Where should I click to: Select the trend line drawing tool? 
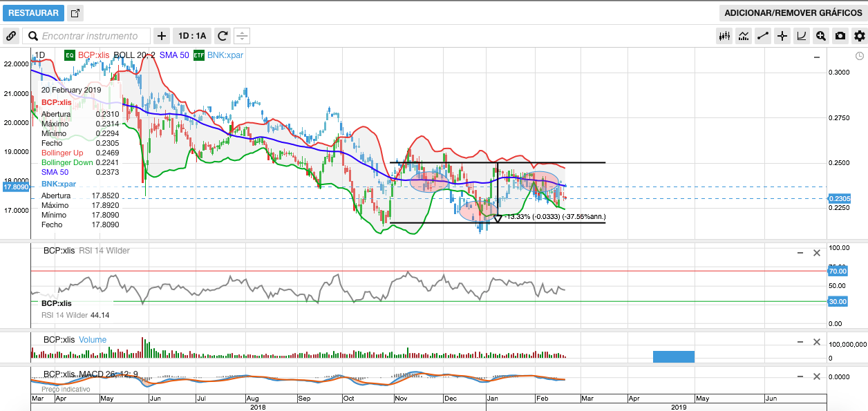(763, 36)
